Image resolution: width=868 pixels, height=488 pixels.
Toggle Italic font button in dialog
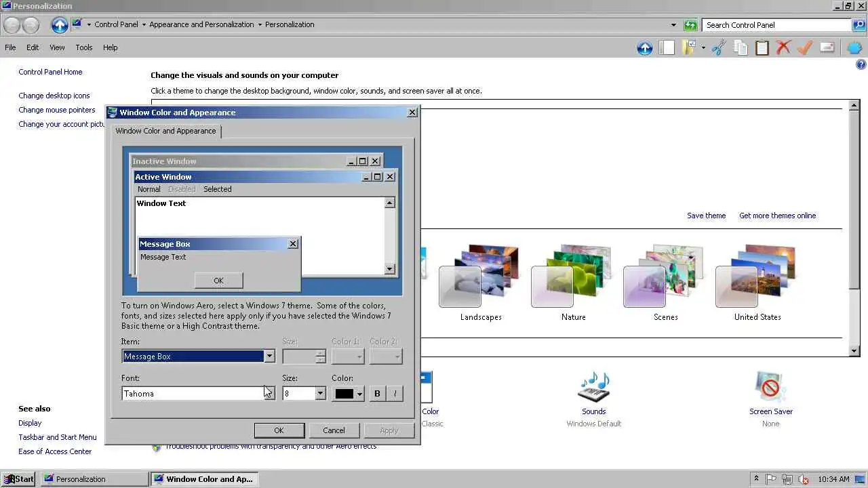[x=395, y=394]
